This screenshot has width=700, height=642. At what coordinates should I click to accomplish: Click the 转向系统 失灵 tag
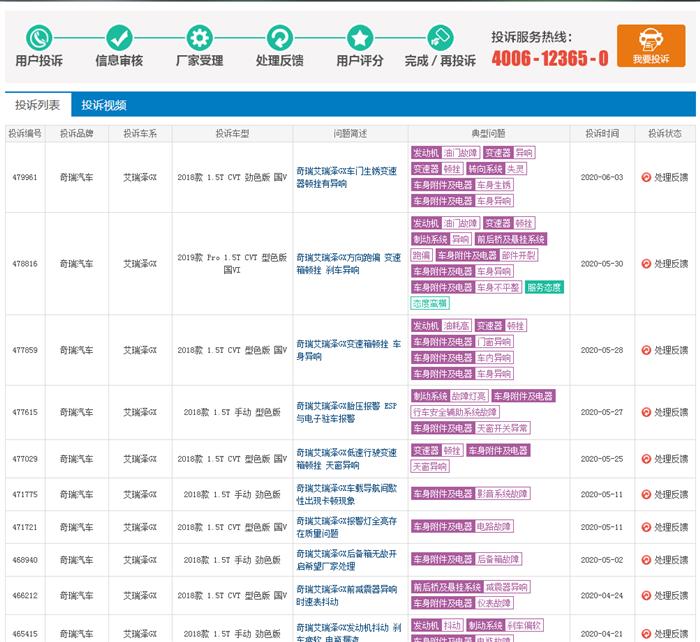(x=496, y=169)
